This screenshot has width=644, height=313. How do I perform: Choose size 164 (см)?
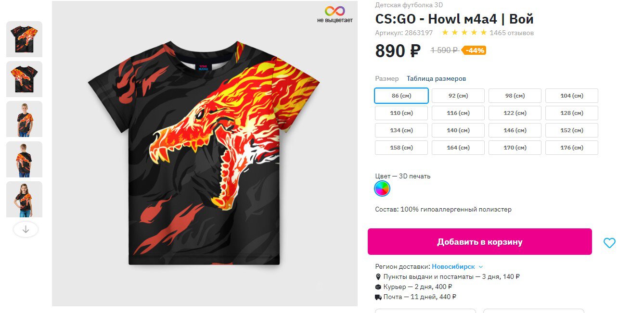(458, 148)
